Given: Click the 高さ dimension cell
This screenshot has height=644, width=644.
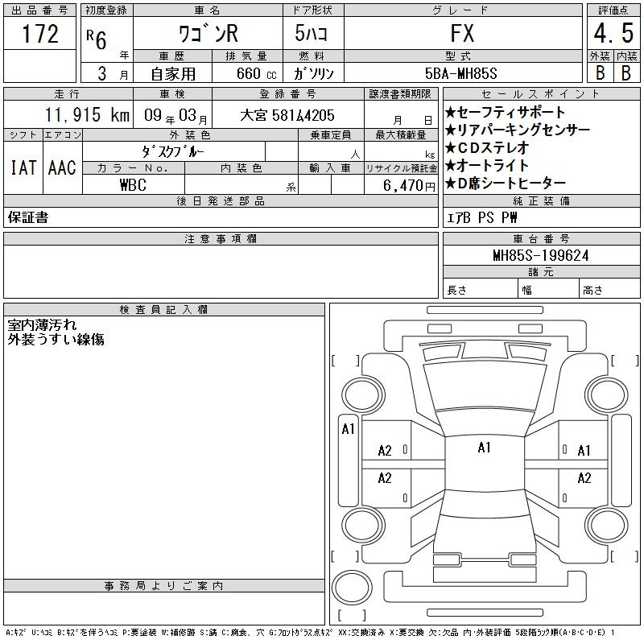Looking at the screenshot, I should (609, 288).
